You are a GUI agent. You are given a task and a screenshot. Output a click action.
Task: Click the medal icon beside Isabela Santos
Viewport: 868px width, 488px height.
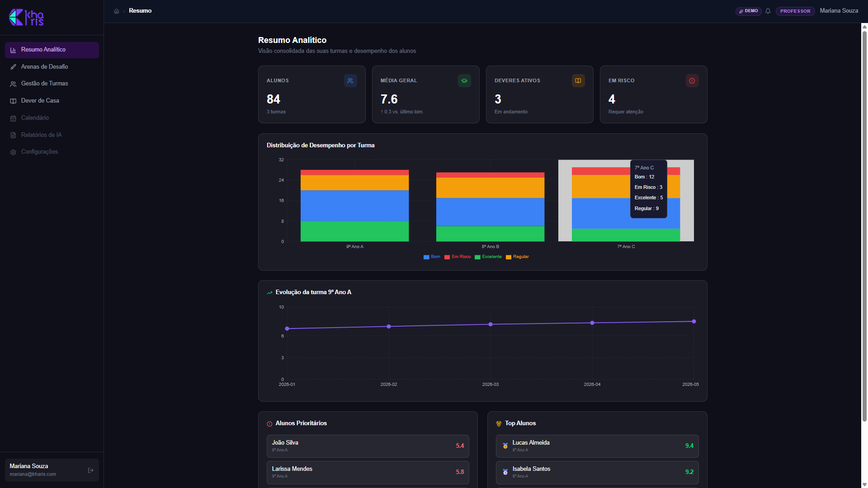pyautogui.click(x=505, y=472)
